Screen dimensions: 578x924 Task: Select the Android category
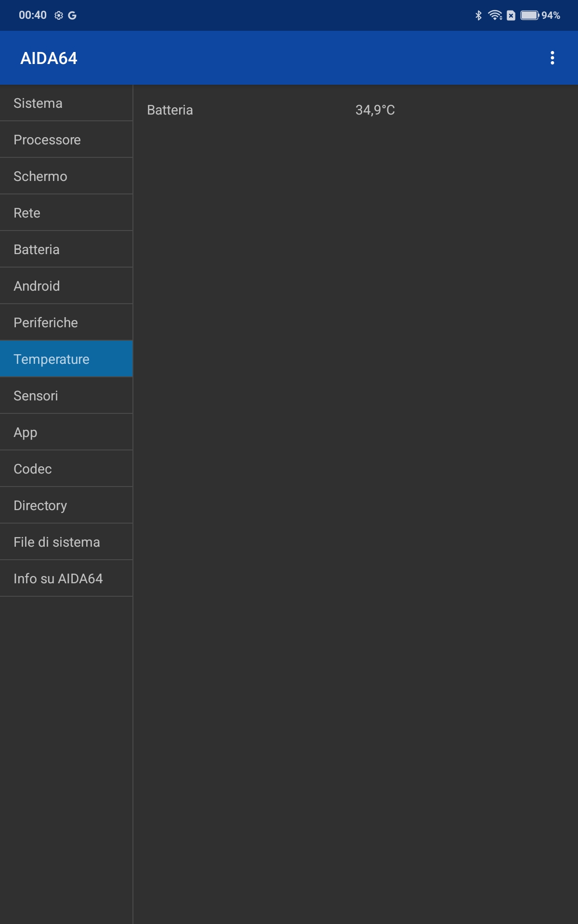click(66, 286)
